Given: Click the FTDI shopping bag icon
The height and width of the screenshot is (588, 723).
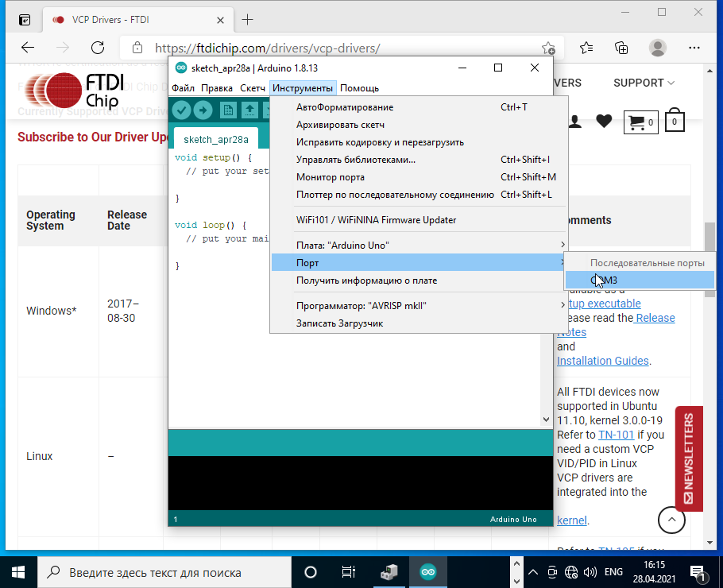Looking at the screenshot, I should point(675,120).
